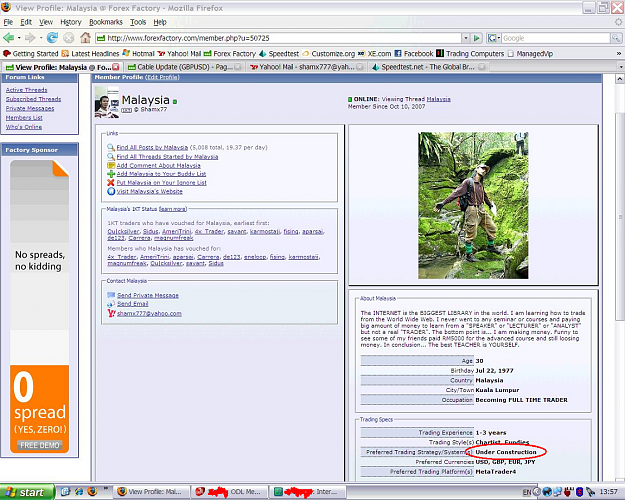The image size is (625, 500).
Task: Click Find All Threads Started by Malaysia
Action: click(167, 157)
